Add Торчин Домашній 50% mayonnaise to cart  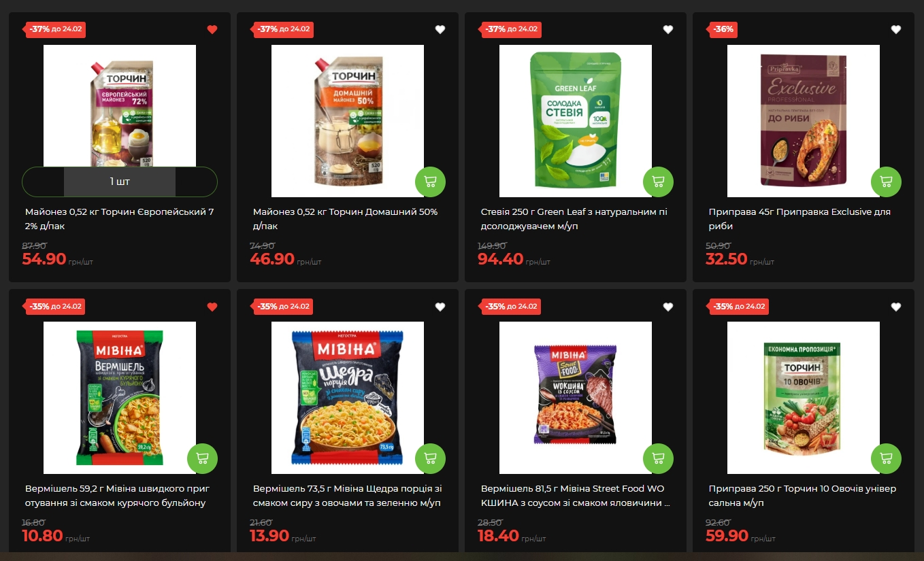(430, 182)
